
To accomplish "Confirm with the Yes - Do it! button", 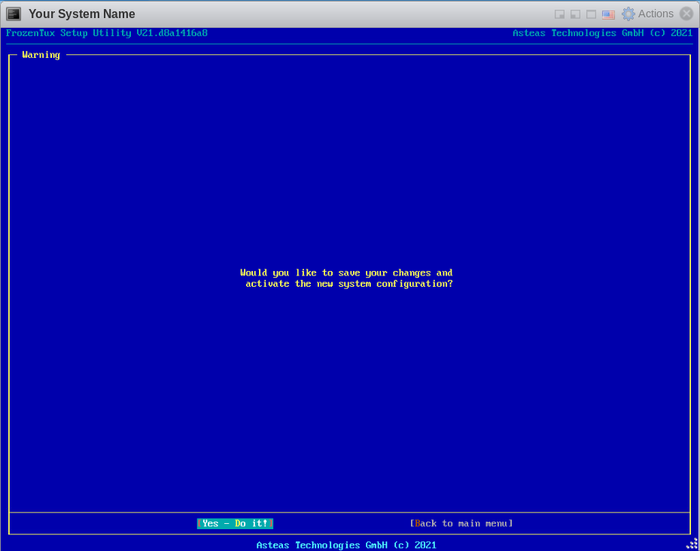I will 235,523.
